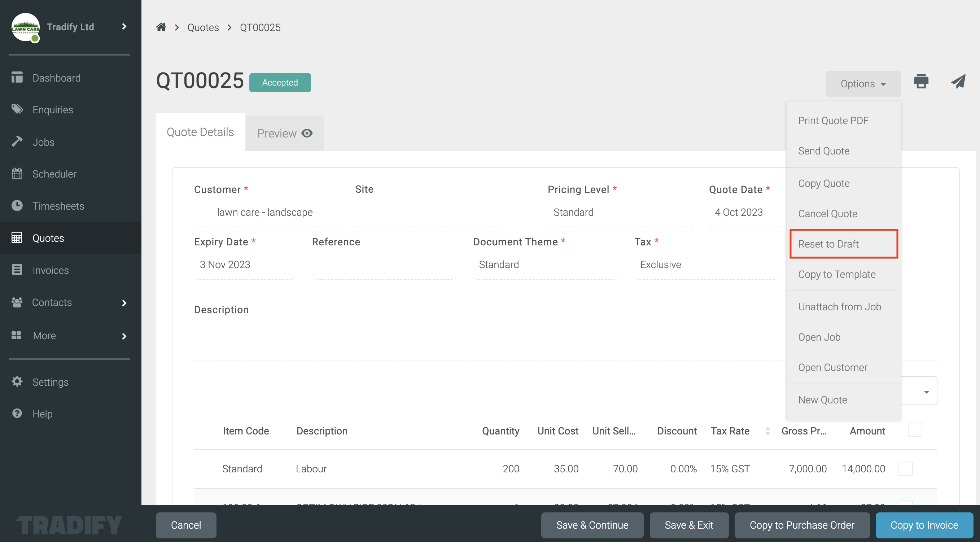Click Copy to Purchase Order button

click(x=802, y=525)
